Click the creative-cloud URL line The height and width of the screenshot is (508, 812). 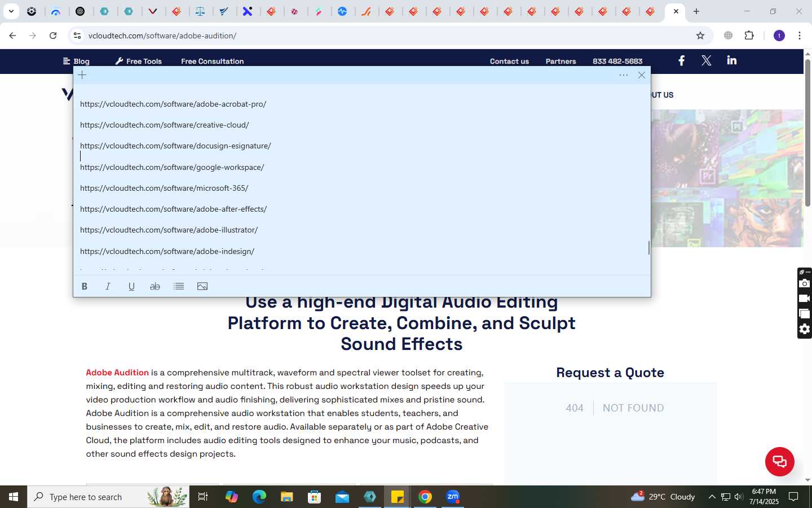click(165, 125)
